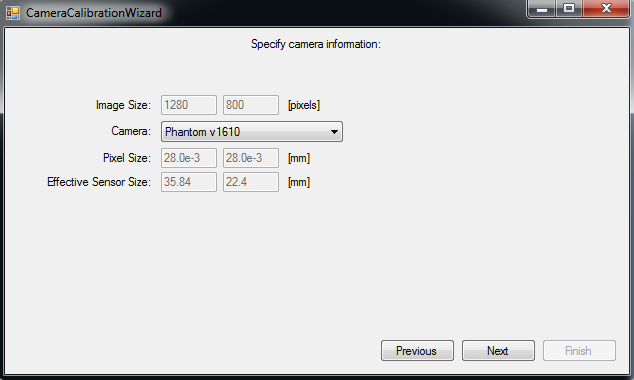Viewport: 634px width, 380px height.
Task: Click the CameraCalibrationWizard title bar app icon
Action: tap(13, 13)
